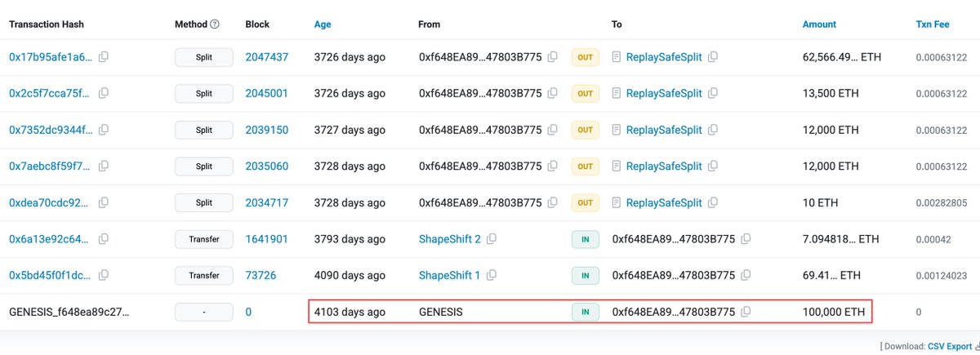The width and height of the screenshot is (980, 355).
Task: Open block 2034717
Action: point(266,202)
